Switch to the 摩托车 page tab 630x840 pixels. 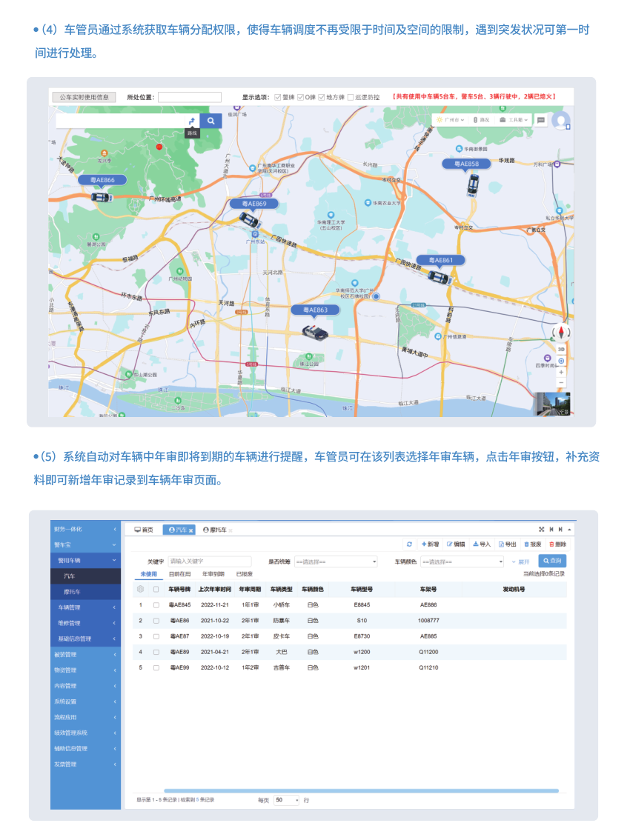coord(217,530)
